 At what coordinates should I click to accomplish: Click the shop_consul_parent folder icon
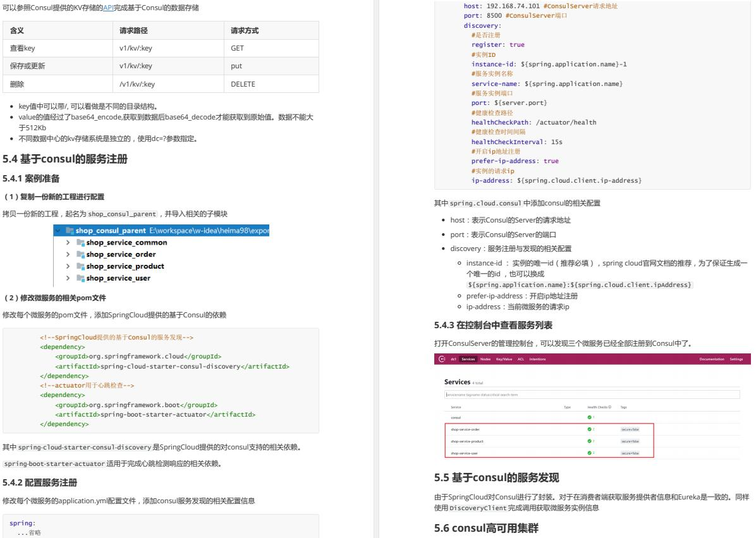coord(70,230)
